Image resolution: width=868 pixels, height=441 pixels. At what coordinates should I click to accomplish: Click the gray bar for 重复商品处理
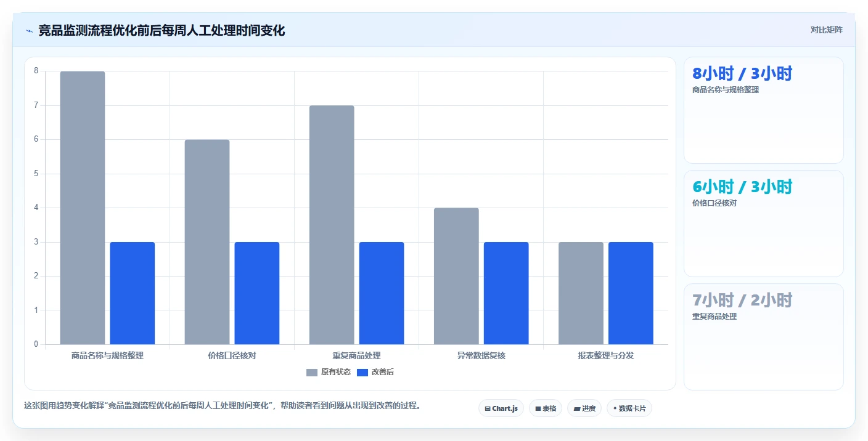332,225
